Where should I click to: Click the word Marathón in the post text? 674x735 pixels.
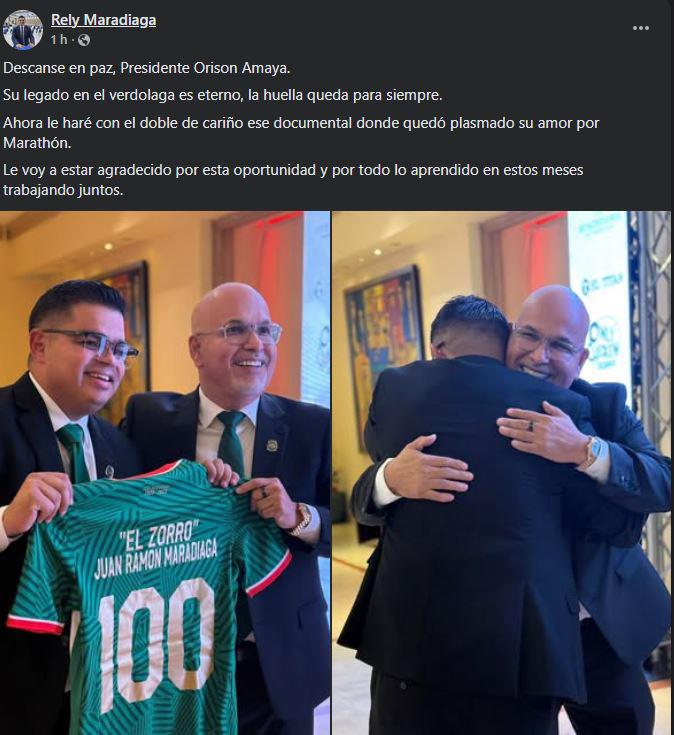tap(37, 143)
